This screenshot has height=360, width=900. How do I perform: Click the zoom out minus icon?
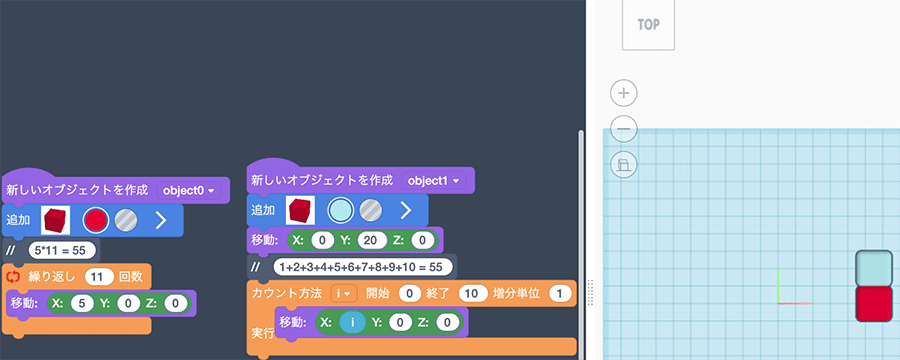click(x=624, y=129)
